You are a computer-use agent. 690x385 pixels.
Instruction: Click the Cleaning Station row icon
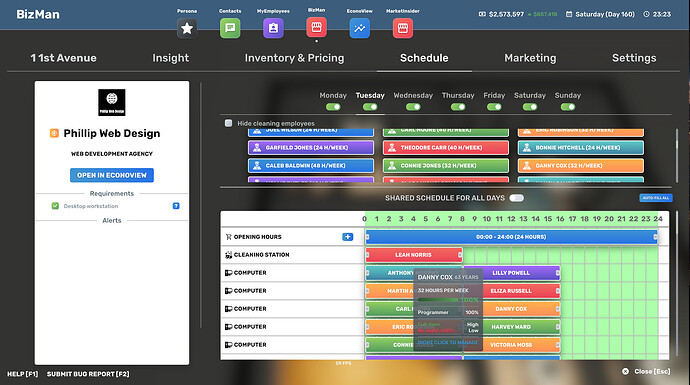[228, 255]
